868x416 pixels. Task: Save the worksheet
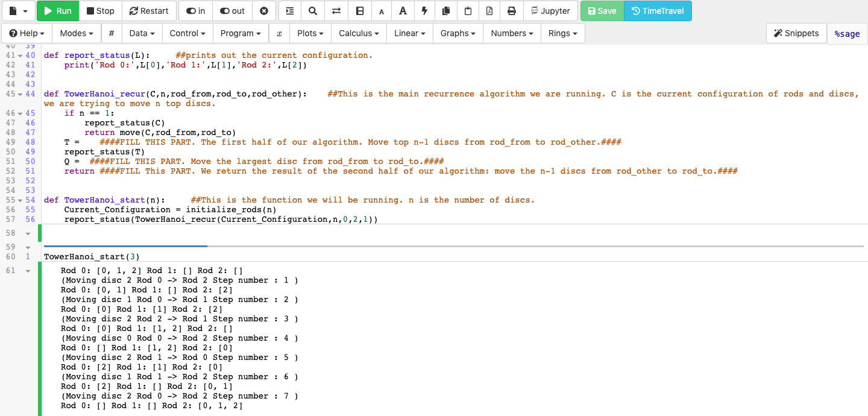[602, 10]
